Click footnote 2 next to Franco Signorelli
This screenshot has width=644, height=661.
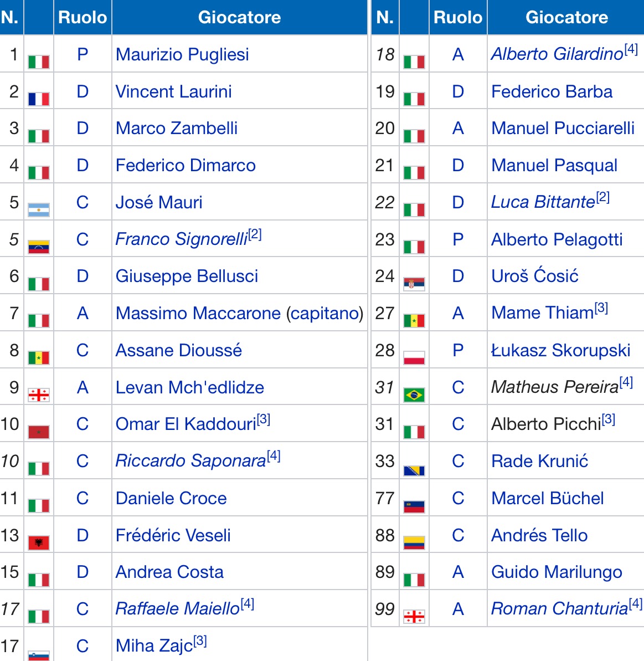coord(255,235)
